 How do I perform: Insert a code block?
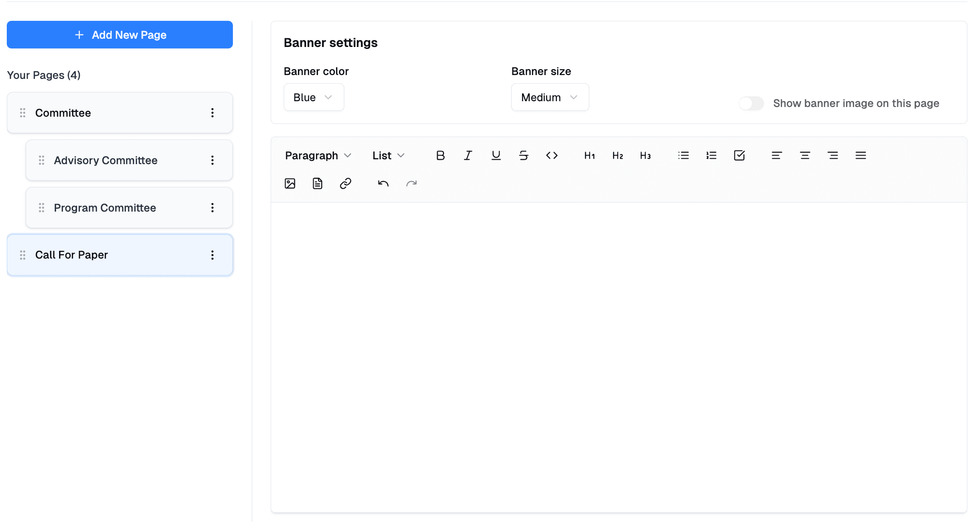click(551, 155)
